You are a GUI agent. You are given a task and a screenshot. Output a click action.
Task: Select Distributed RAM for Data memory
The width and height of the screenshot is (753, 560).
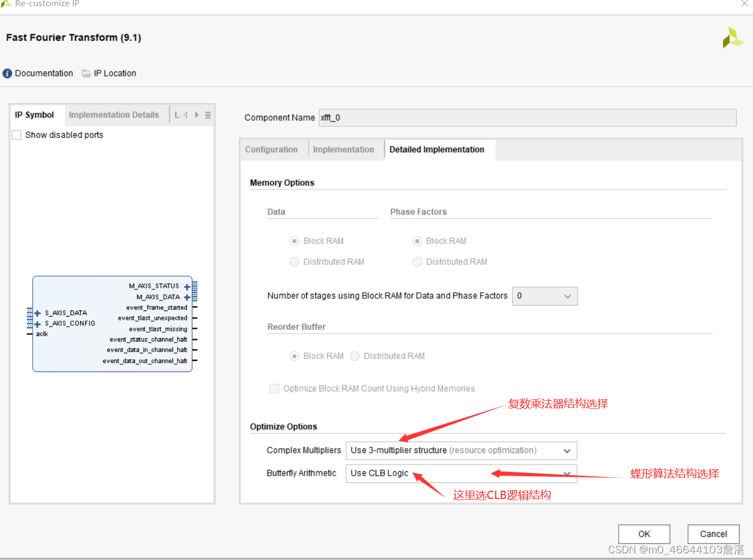point(295,262)
